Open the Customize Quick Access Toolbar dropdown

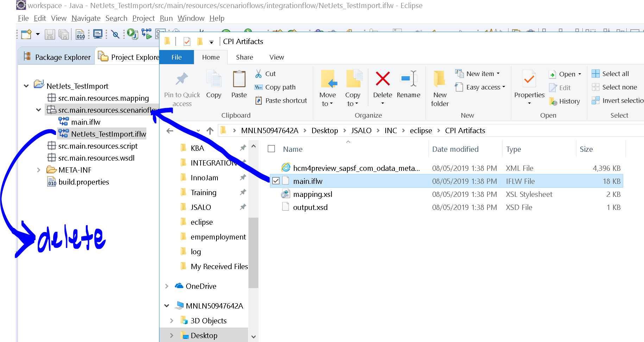211,42
